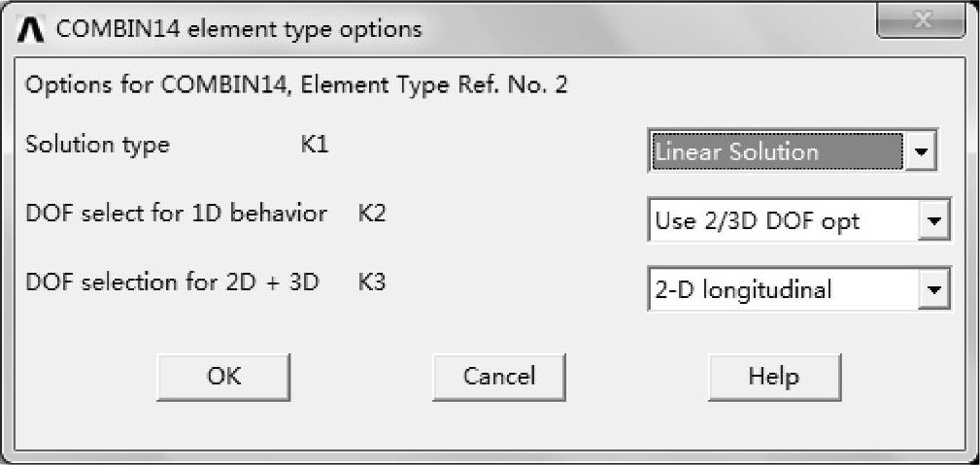Viewport: 980px width, 465px height.
Task: Open the 2-D longitudinal combo box
Action: [x=783, y=289]
